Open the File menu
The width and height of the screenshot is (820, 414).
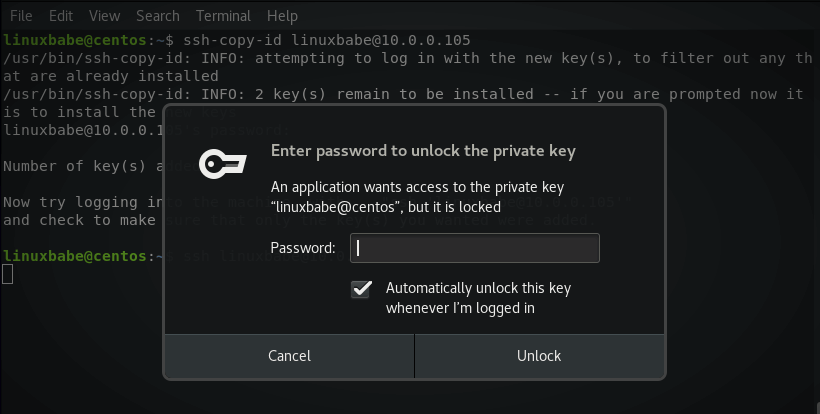click(21, 16)
